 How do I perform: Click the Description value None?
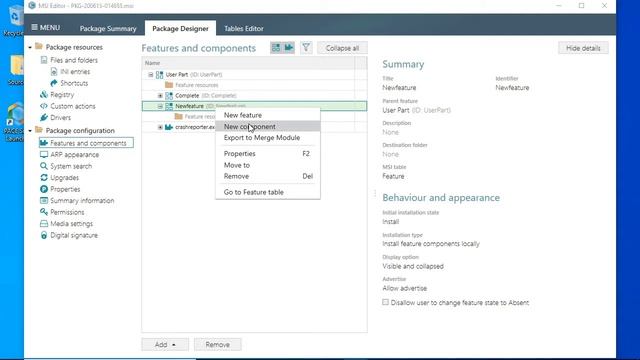tap(390, 132)
